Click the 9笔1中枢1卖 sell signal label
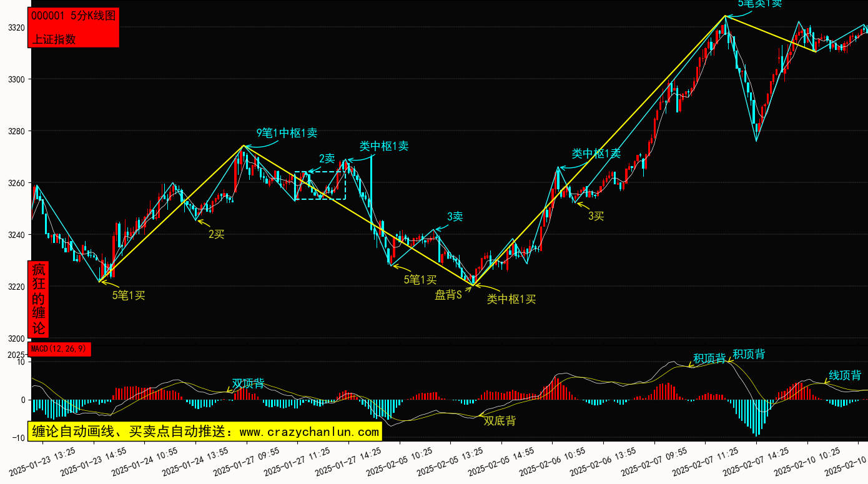This screenshot has width=868, height=484. click(287, 133)
